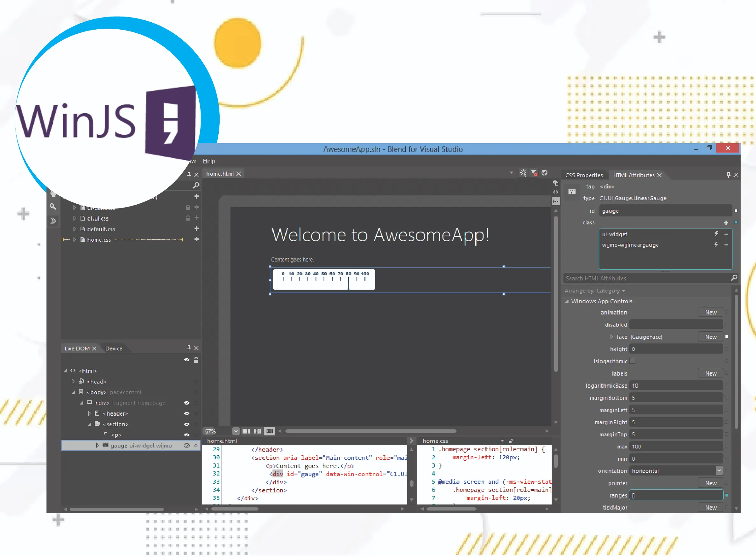
Task: Add a style rule to home.css
Action: point(197,239)
